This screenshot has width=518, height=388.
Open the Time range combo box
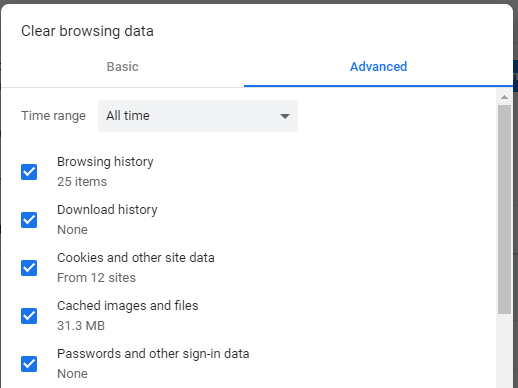pyautogui.click(x=198, y=116)
